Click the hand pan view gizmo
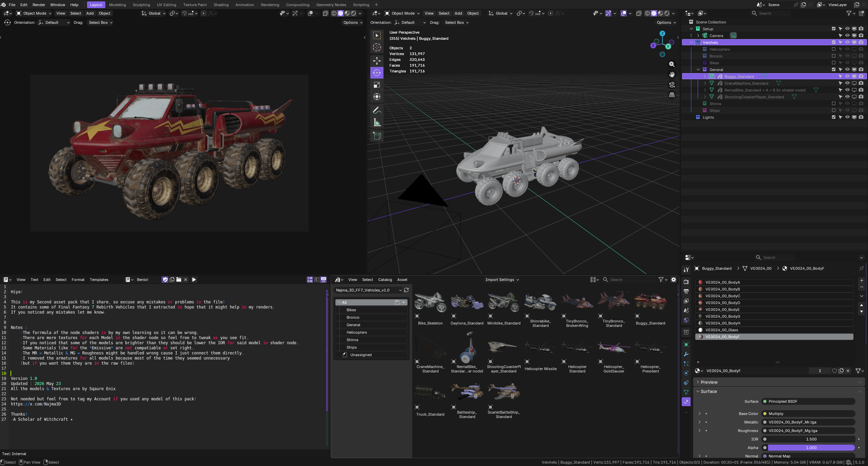 tap(672, 74)
